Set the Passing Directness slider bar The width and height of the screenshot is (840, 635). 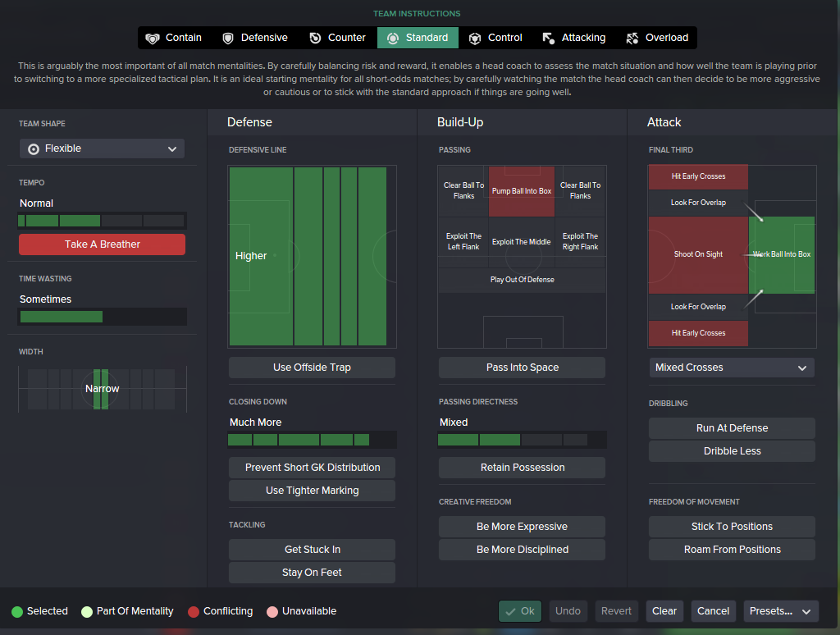coord(522,440)
